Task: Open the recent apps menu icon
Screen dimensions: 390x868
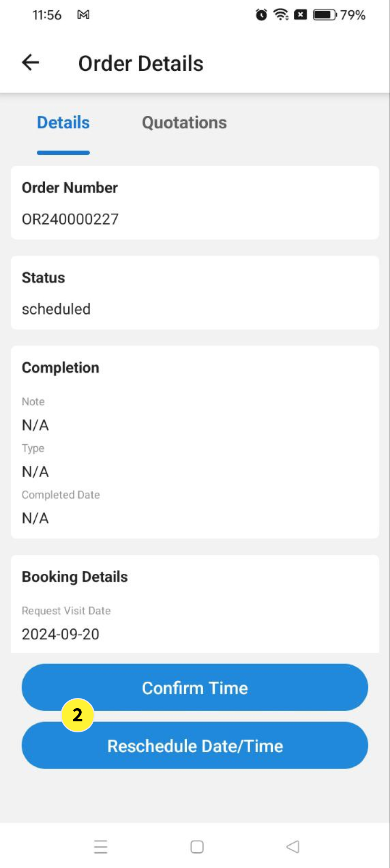Action: [x=101, y=847]
